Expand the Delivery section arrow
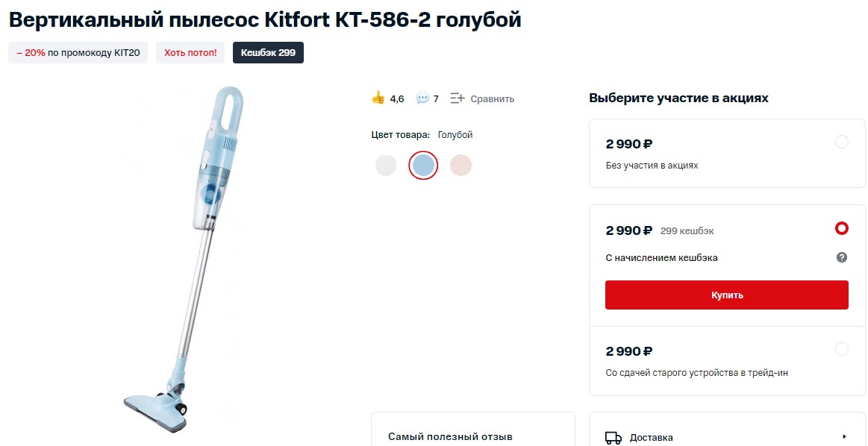Viewport: 868px width, 446px height. pyautogui.click(x=844, y=437)
